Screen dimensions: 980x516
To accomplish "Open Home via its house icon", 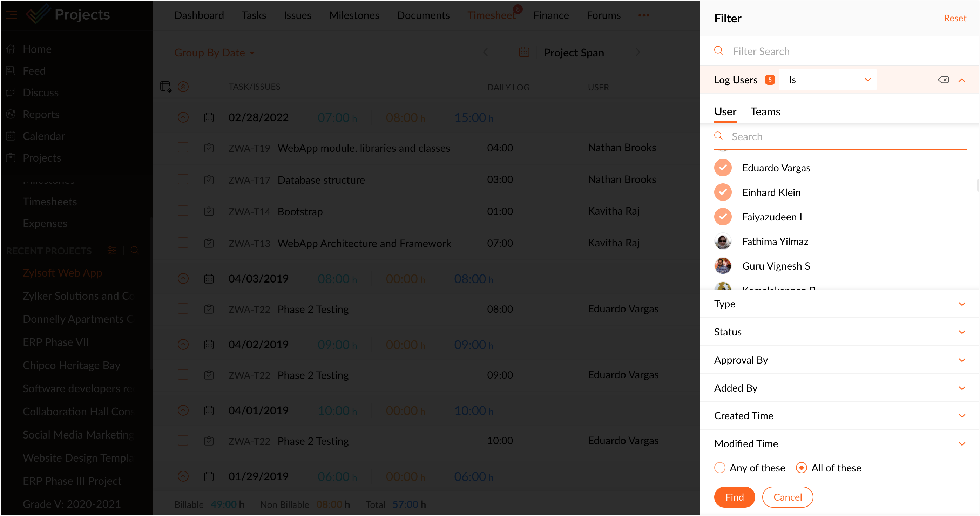I will (x=11, y=49).
